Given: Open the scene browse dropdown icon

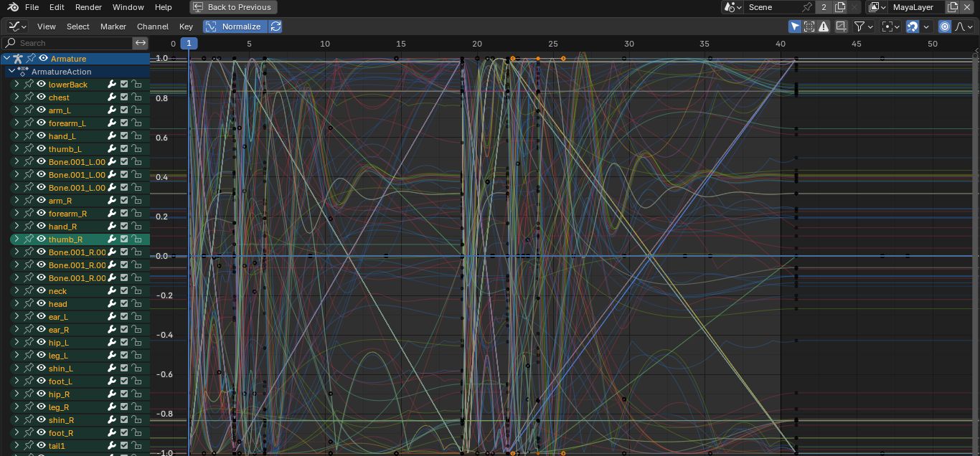Looking at the screenshot, I should pyautogui.click(x=732, y=7).
